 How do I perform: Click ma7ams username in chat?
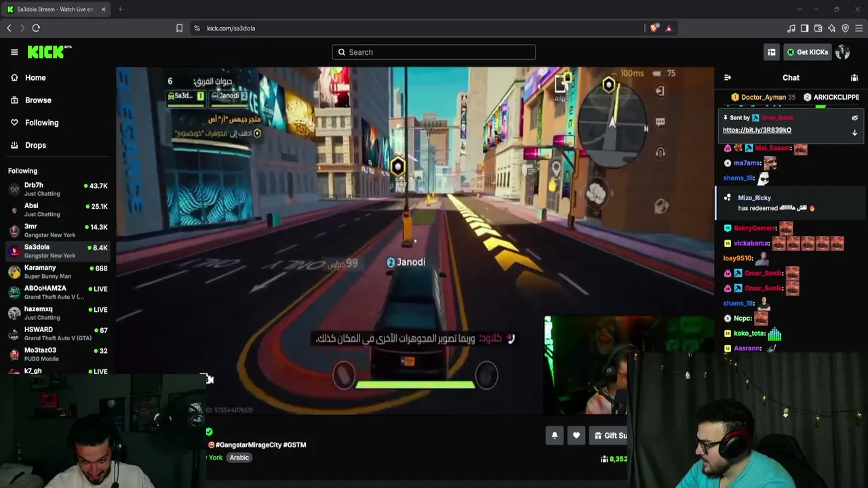[747, 163]
